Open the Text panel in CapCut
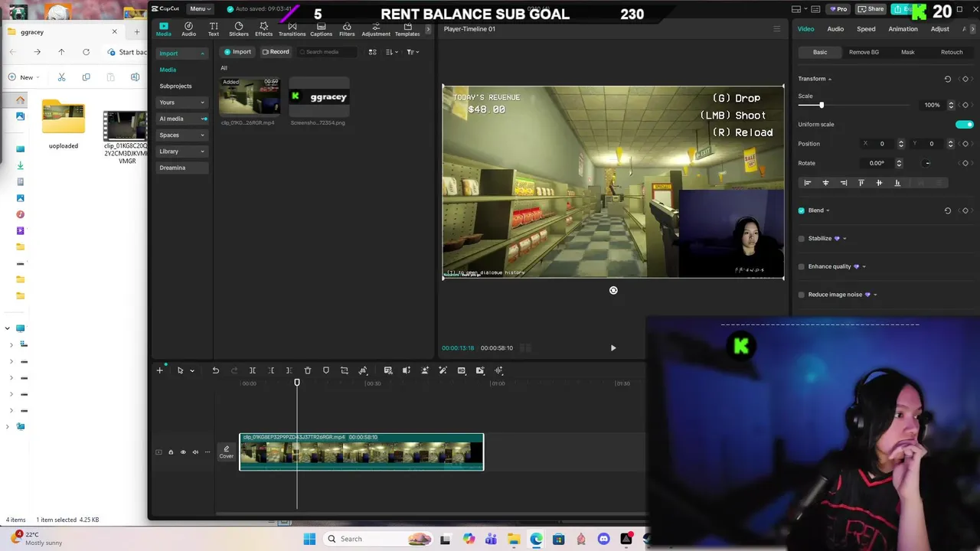 click(214, 29)
